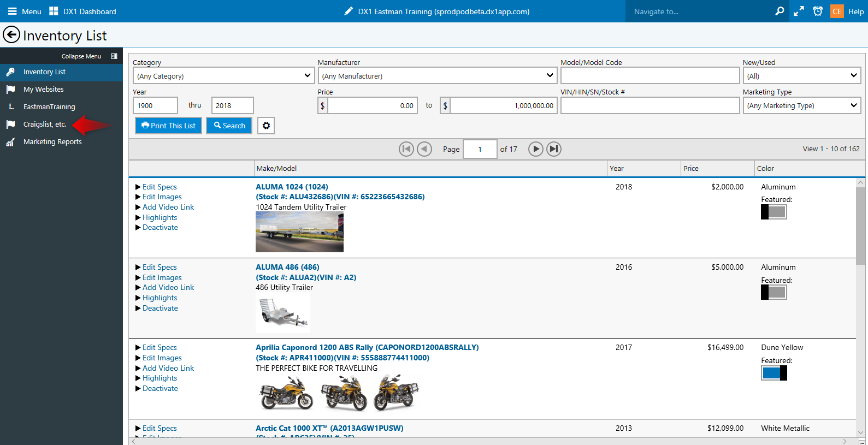This screenshot has height=445, width=868.
Task: Click the pencil edit icon in header
Action: [x=349, y=11]
